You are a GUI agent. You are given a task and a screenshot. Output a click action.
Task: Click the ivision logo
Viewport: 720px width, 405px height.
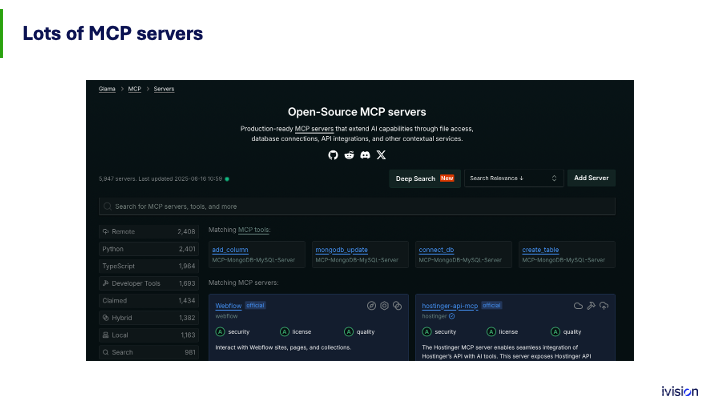point(680,391)
